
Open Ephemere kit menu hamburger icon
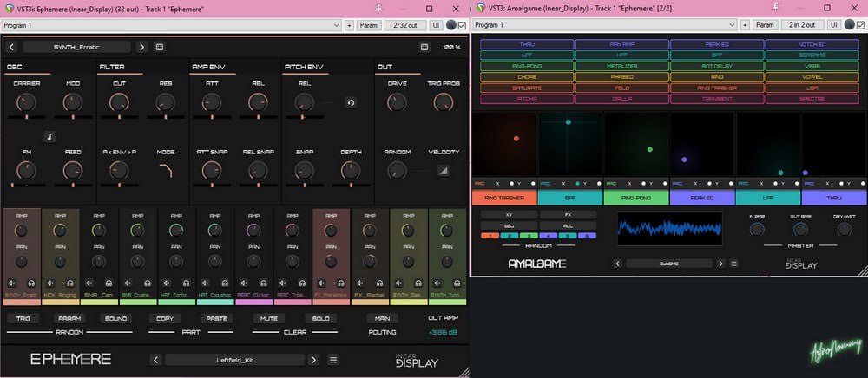point(333,360)
